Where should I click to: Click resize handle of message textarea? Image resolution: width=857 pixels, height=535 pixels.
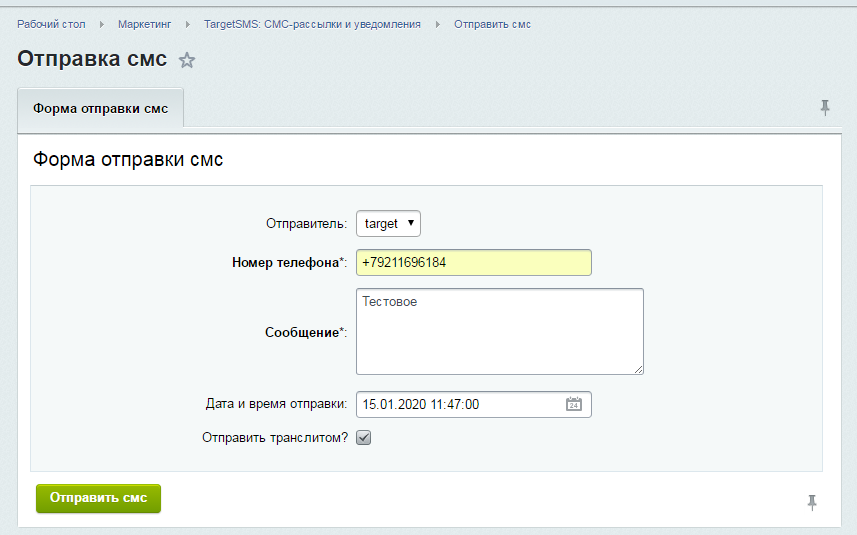coord(637,368)
